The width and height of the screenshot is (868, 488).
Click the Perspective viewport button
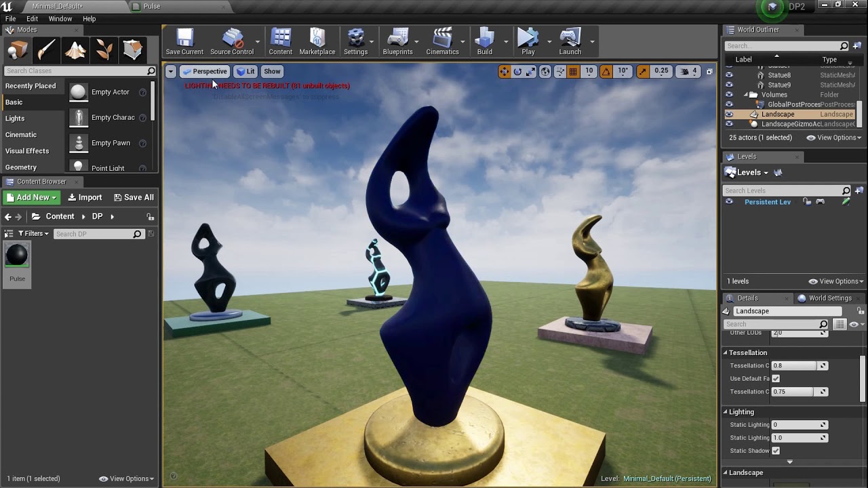[x=205, y=71]
